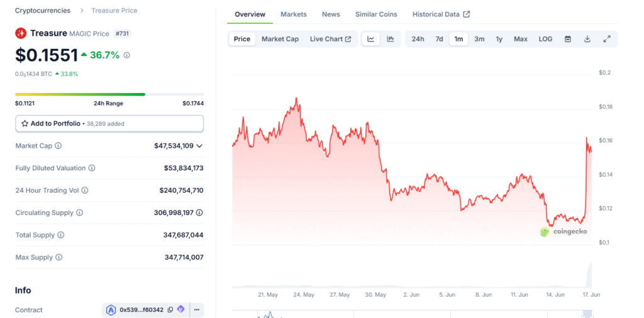Expand the Market Cap value chevron
The width and height of the screenshot is (644, 318).
click(199, 146)
